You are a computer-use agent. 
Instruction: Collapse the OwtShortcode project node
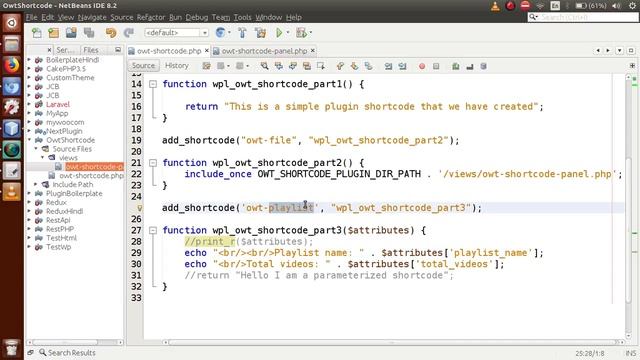(29, 140)
